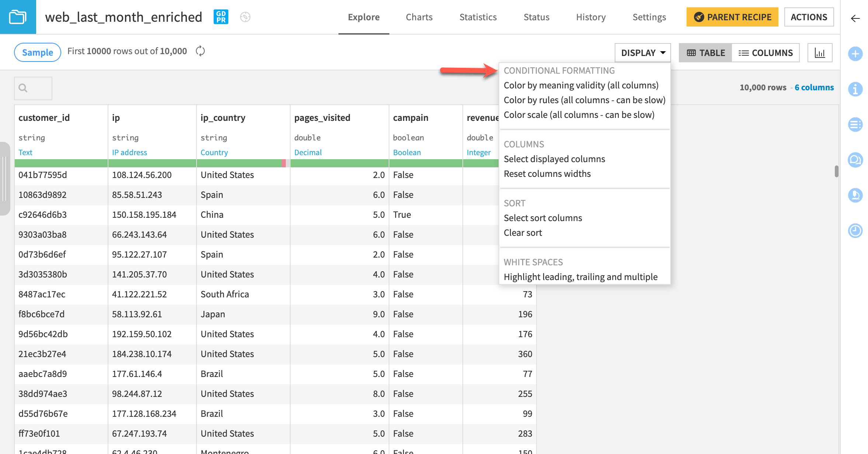Go to the History tab

point(591,17)
